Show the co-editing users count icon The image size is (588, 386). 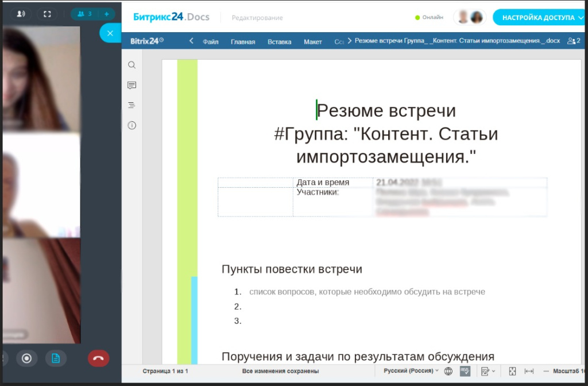pos(574,41)
